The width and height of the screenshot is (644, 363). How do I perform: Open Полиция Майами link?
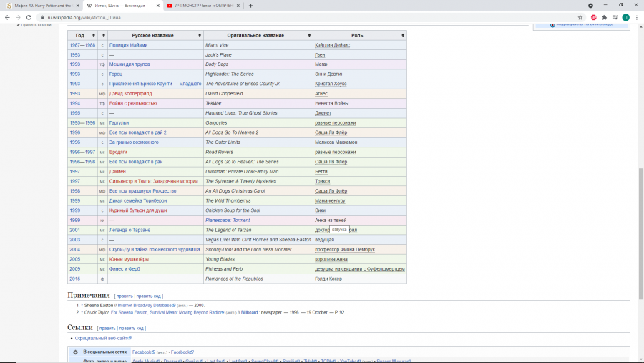coord(128,45)
